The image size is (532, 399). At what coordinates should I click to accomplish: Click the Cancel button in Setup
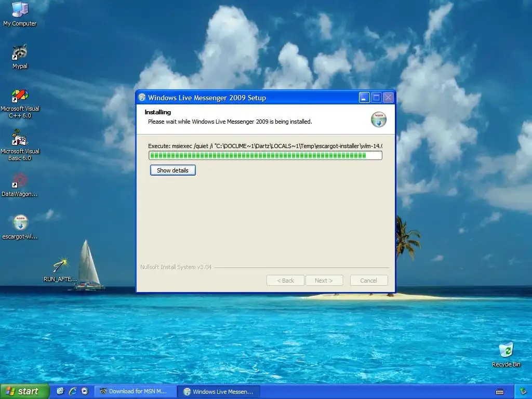[369, 281]
